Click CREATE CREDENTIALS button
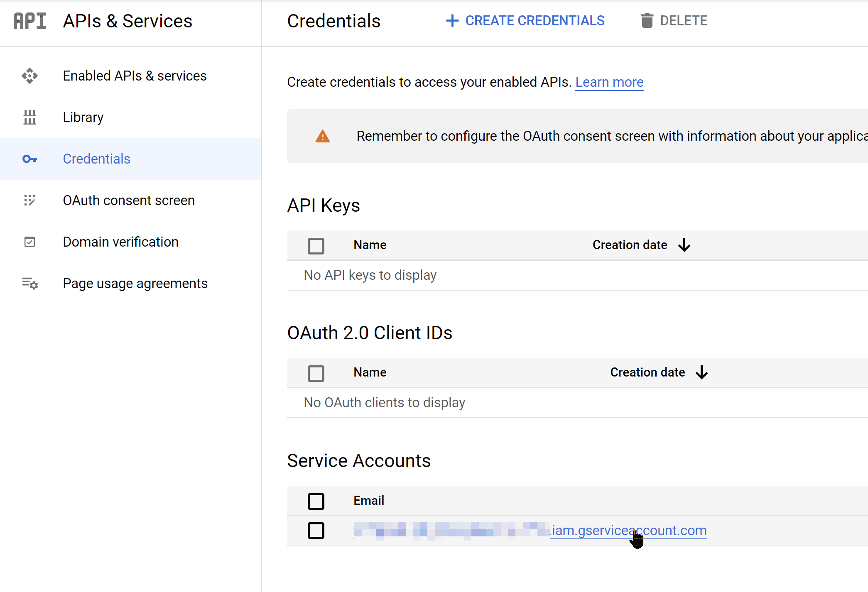The height and width of the screenshot is (592, 868). tap(525, 21)
